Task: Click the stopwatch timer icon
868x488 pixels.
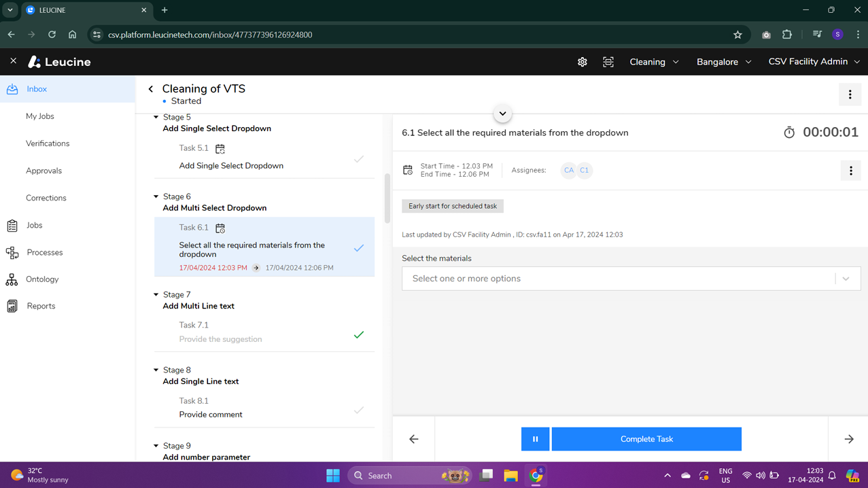Action: tap(789, 133)
